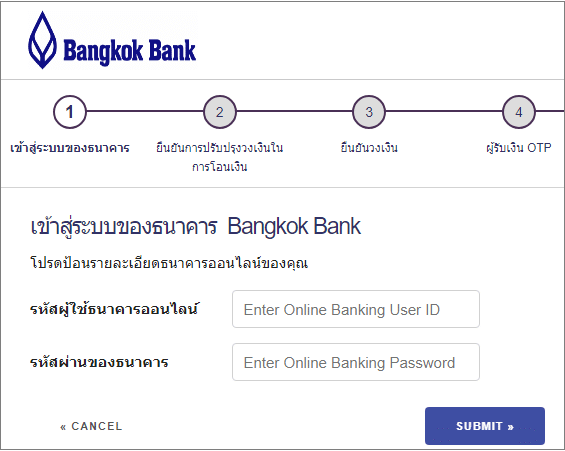565x451 pixels.
Task: Focus the Online Banking Password field
Action: [356, 362]
